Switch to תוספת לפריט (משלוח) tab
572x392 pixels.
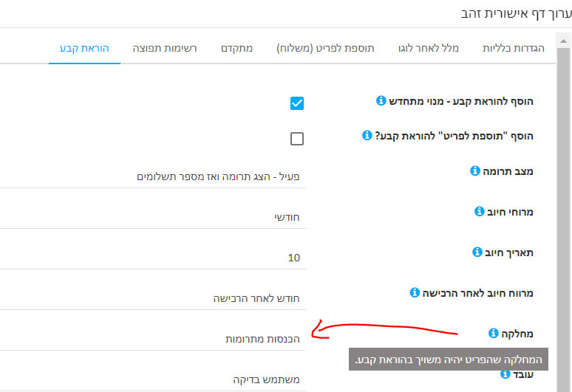coord(325,49)
